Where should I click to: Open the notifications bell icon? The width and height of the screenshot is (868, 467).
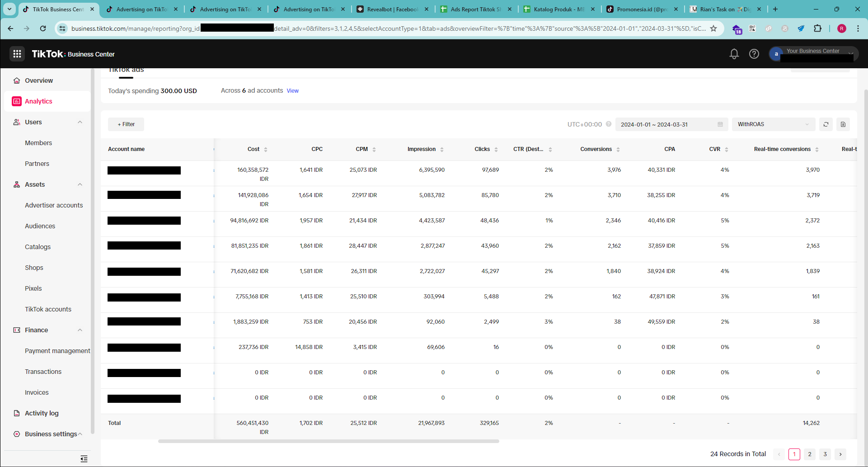pyautogui.click(x=734, y=54)
